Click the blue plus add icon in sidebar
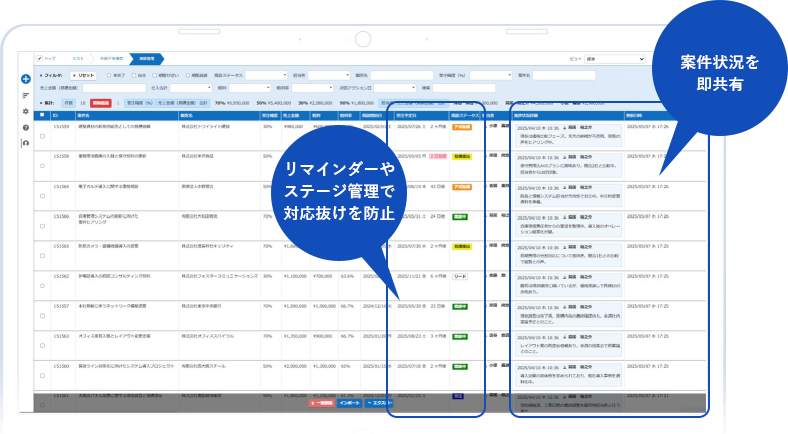This screenshot has height=434, width=788. point(25,79)
